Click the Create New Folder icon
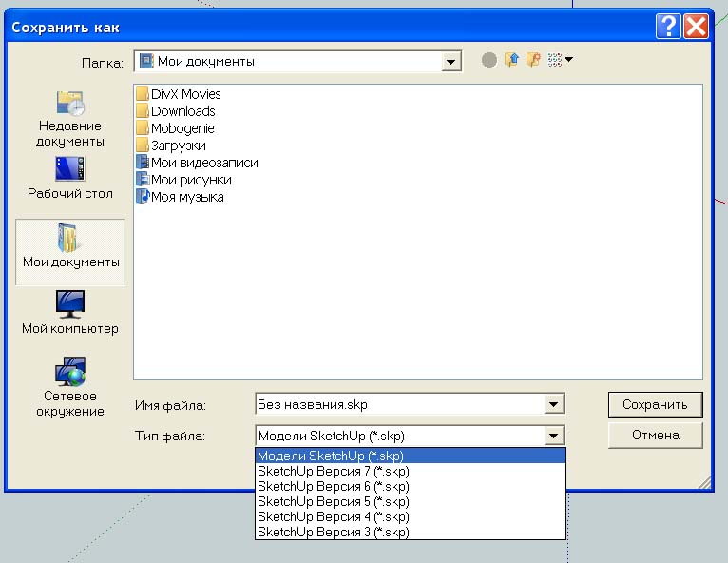The width and height of the screenshot is (728, 563). pyautogui.click(x=534, y=61)
